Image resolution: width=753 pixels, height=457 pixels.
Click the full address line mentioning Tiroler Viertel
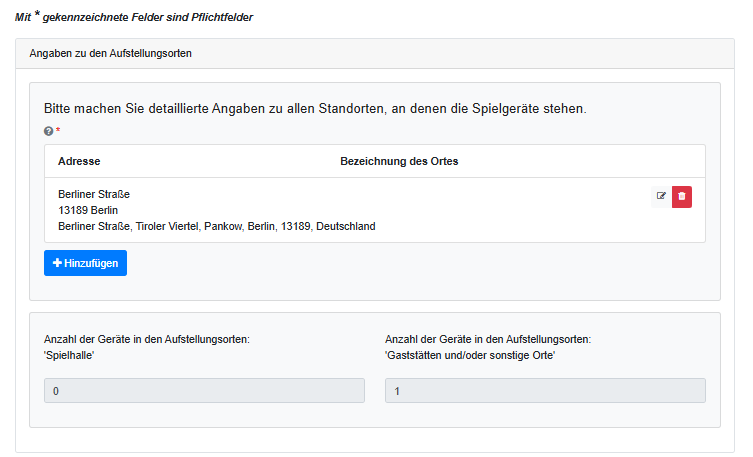216,227
